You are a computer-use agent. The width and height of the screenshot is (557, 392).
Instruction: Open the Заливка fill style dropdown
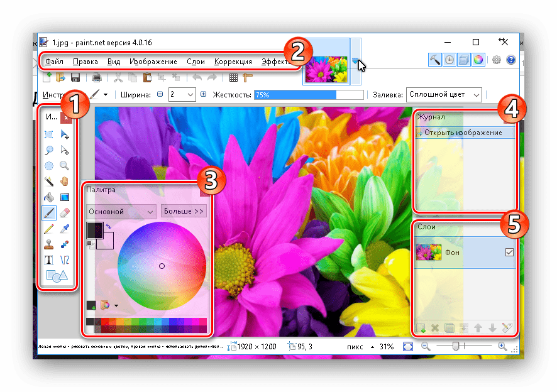[444, 94]
